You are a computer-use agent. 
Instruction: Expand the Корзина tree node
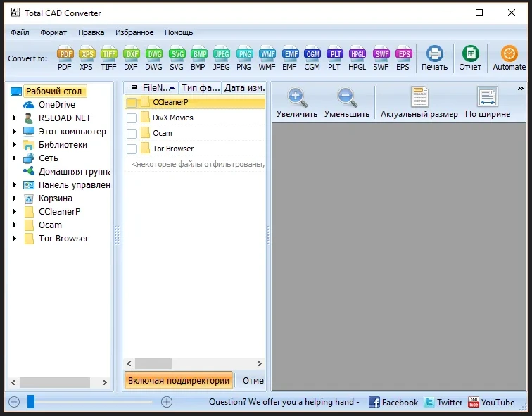pos(14,198)
